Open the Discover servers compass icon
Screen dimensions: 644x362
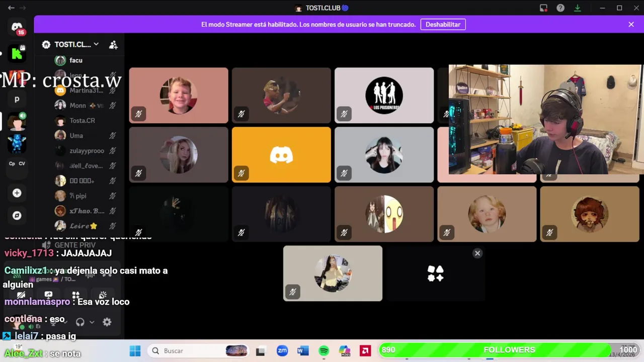17,216
